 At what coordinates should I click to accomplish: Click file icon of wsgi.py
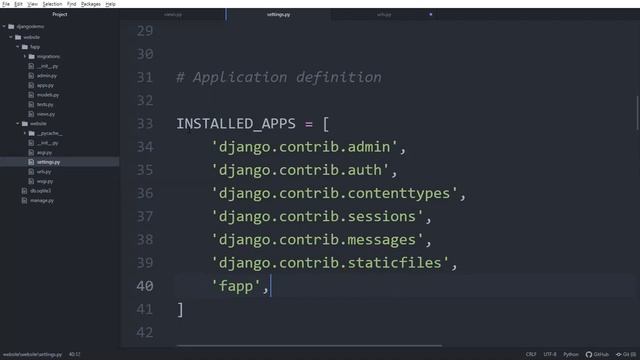pyautogui.click(x=31, y=181)
